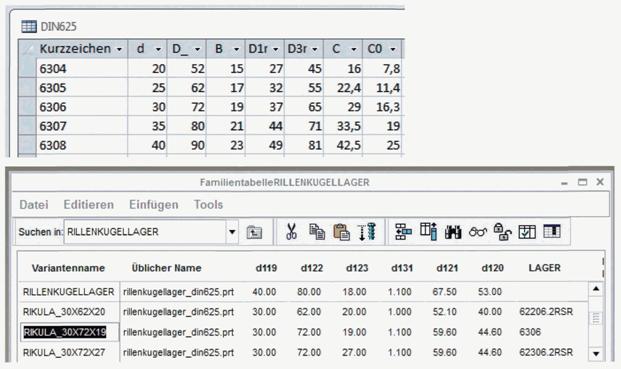This screenshot has width=621, height=369.
Task: Open the D1r column filter dropdown
Action: pyautogui.click(x=276, y=49)
